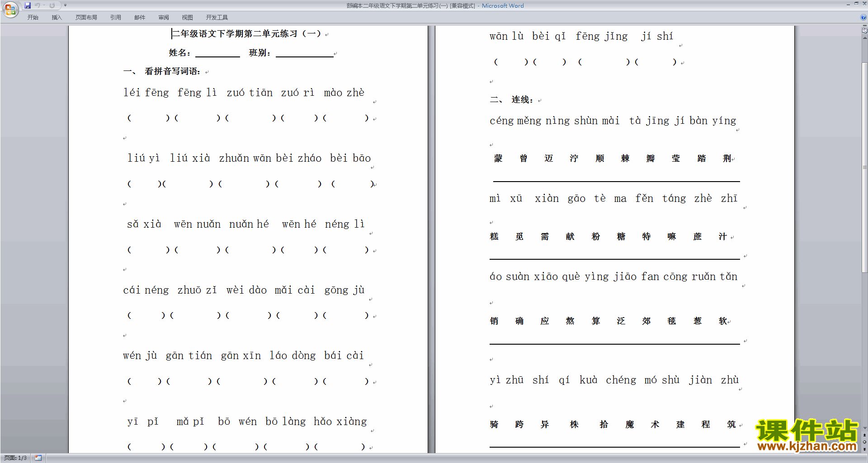The height and width of the screenshot is (463, 868).
Task: Open the 开始 ribbon tab
Action: tap(33, 18)
